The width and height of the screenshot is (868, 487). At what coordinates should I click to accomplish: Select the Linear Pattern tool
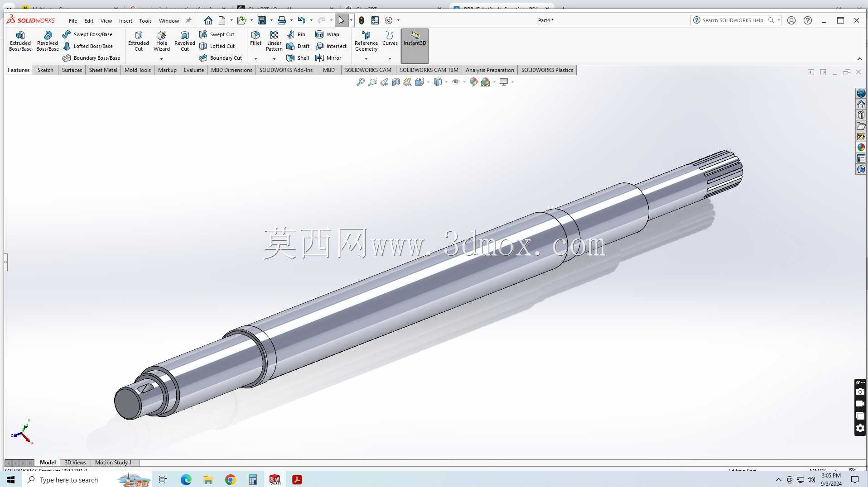click(274, 41)
